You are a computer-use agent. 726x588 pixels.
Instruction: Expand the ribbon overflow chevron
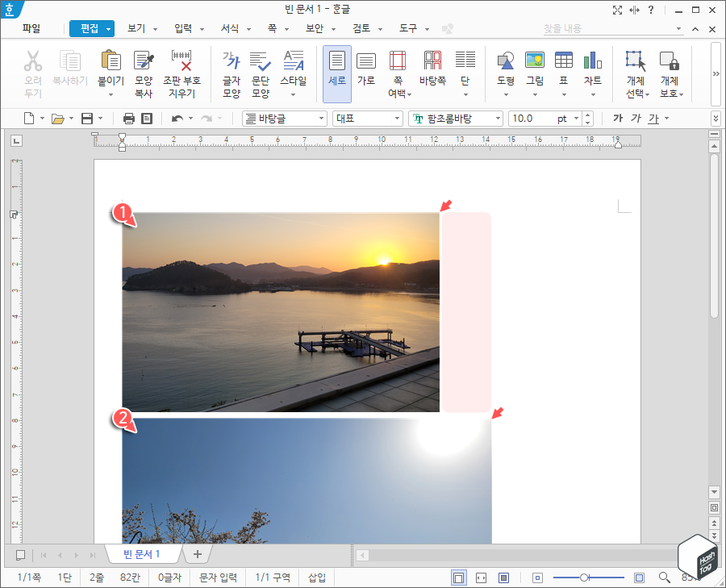coord(716,74)
